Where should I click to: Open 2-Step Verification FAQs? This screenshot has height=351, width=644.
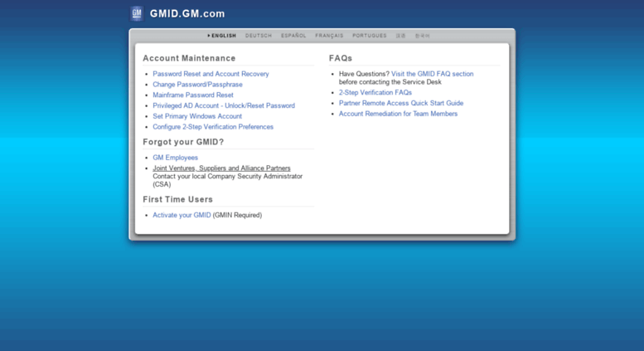pos(375,93)
